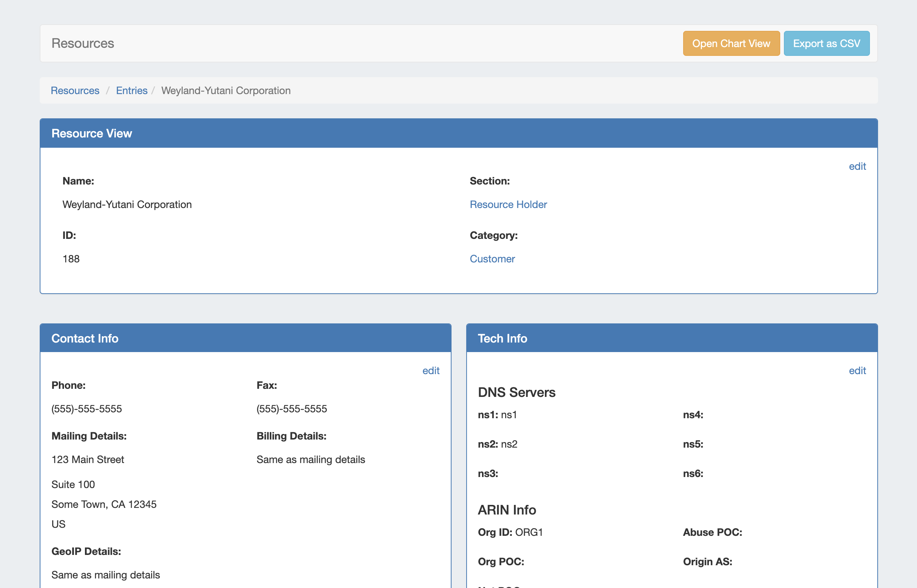
Task: Open the Entries breadcrumb link
Action: click(x=131, y=90)
